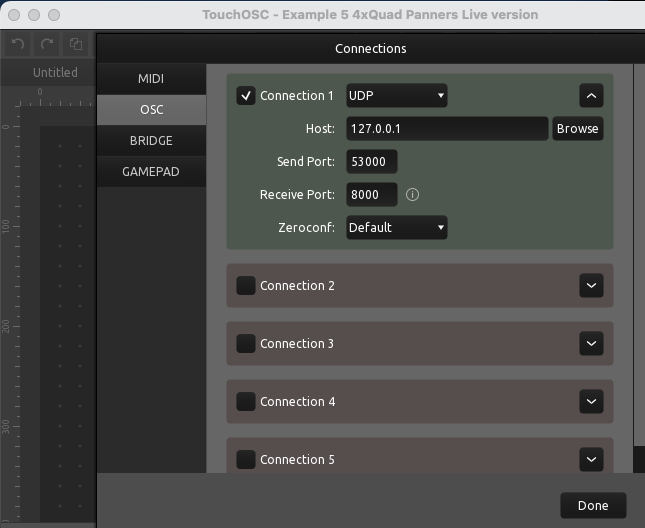Image resolution: width=645 pixels, height=528 pixels.
Task: Click the undo arrow icon
Action: click(x=17, y=45)
